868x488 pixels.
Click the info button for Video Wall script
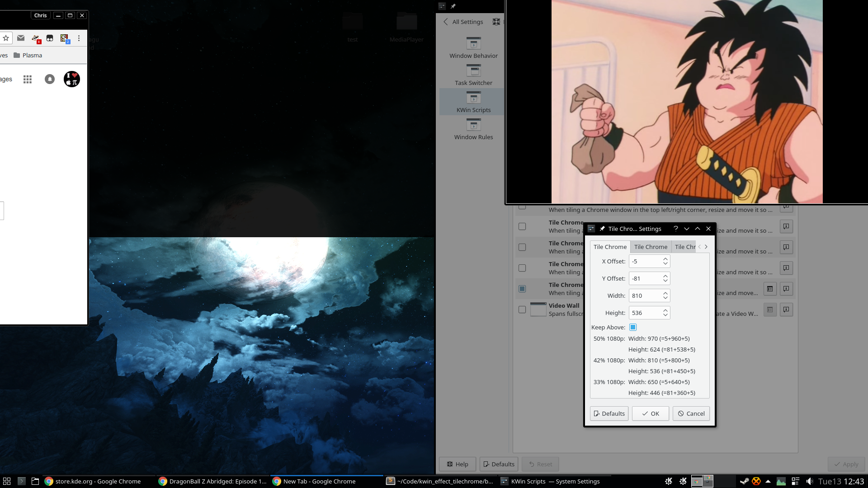tap(787, 310)
